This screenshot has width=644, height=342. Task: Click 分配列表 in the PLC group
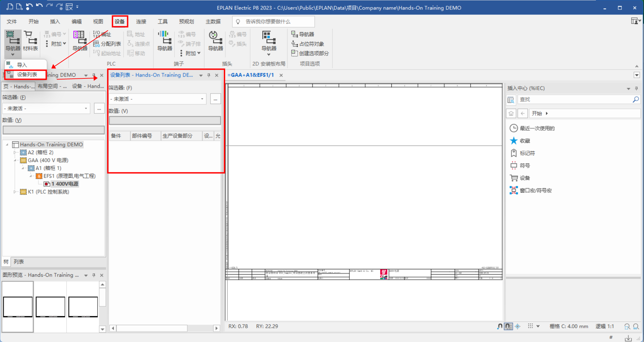point(107,44)
